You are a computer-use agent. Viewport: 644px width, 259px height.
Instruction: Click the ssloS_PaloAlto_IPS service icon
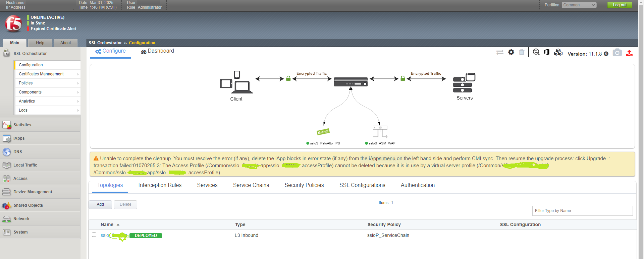[x=323, y=132]
